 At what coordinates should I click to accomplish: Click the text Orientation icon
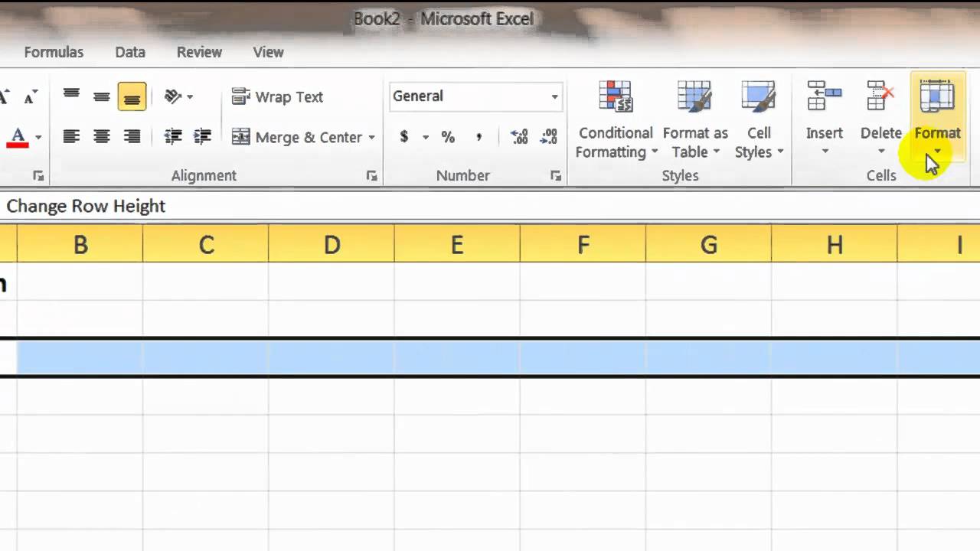(173, 96)
